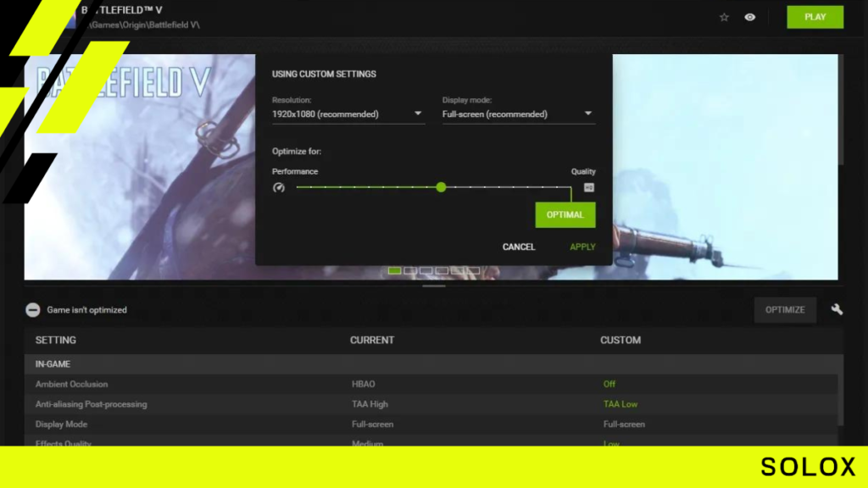Click the OPTIMAL button
Image resolution: width=868 pixels, height=488 pixels.
[565, 214]
